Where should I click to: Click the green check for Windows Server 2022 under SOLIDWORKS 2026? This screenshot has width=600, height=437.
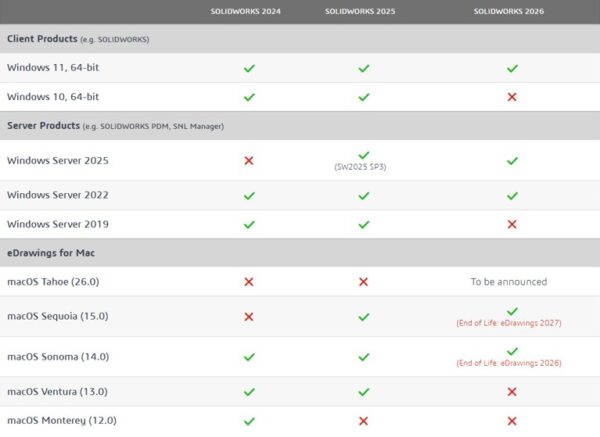click(x=512, y=196)
